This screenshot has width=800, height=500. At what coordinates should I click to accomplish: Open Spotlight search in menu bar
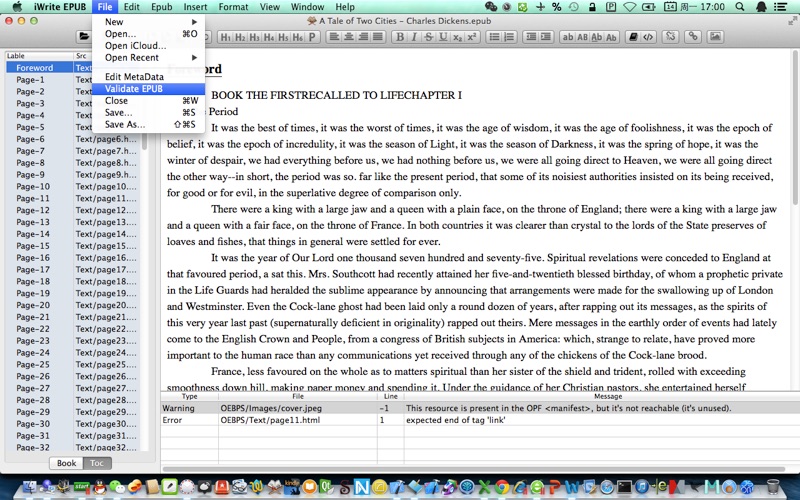coord(740,7)
